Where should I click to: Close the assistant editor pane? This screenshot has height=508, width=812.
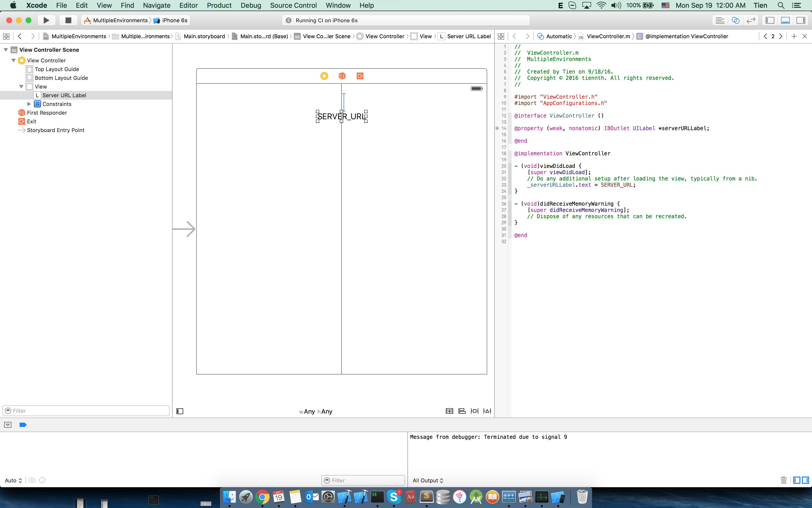click(x=805, y=36)
